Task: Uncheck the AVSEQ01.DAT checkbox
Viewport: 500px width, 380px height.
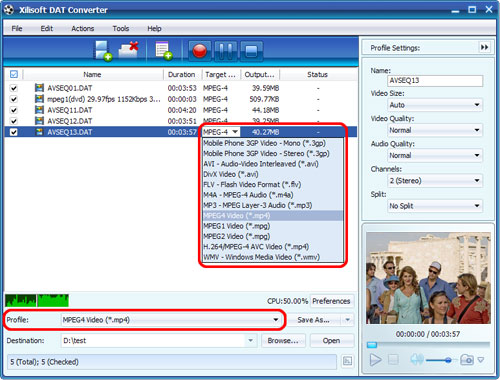Action: pyautogui.click(x=14, y=88)
